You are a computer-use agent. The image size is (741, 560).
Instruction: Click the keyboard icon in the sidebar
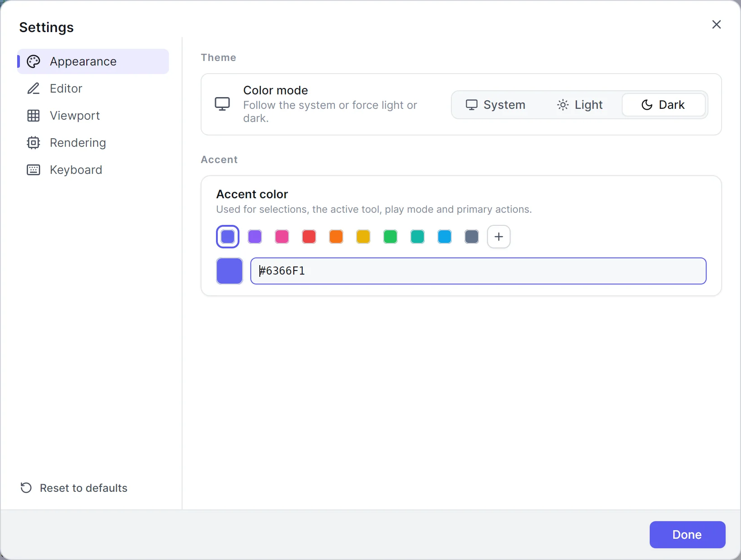click(x=33, y=170)
